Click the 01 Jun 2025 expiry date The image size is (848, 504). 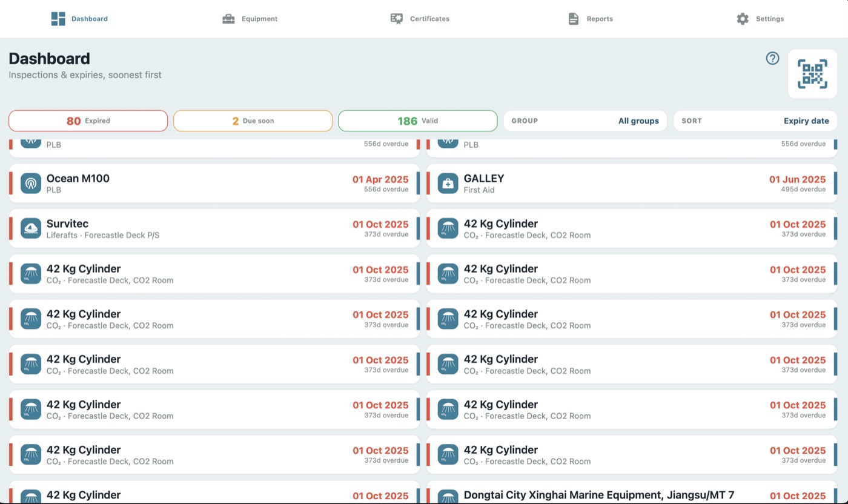[x=797, y=179]
